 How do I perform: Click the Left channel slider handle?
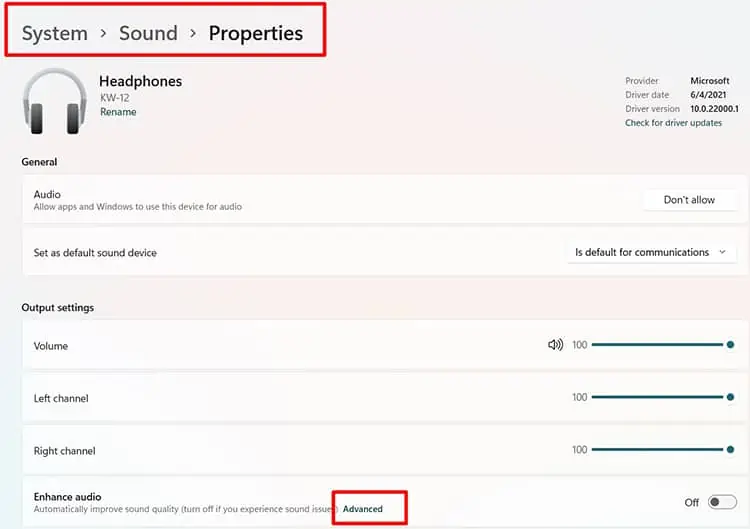pos(730,397)
